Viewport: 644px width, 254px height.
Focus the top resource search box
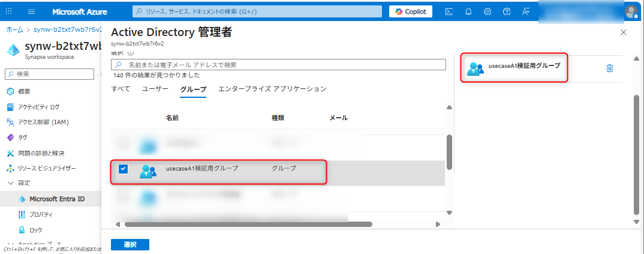[257, 11]
